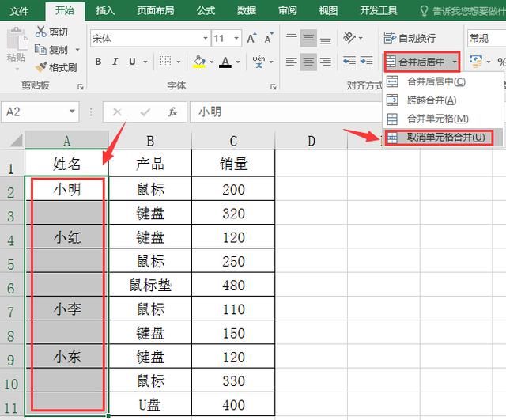
Task: Click the formula bar Cancel X
Action: click(117, 112)
